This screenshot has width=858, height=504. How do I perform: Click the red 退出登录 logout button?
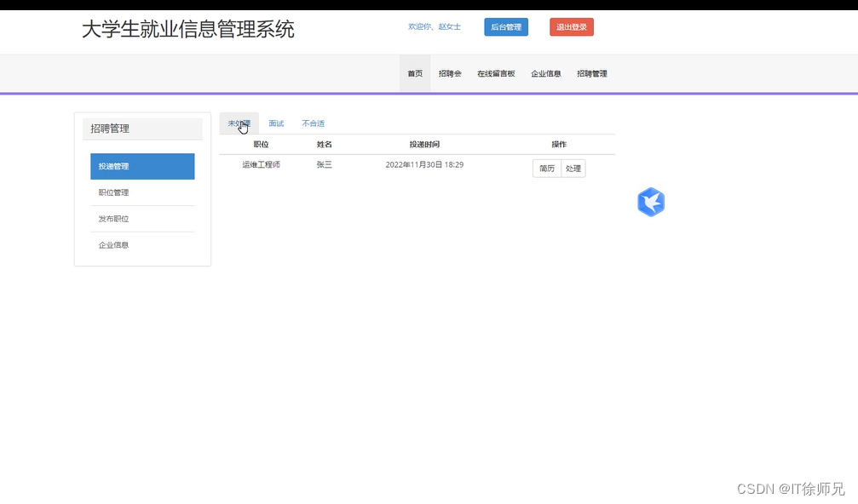click(571, 26)
